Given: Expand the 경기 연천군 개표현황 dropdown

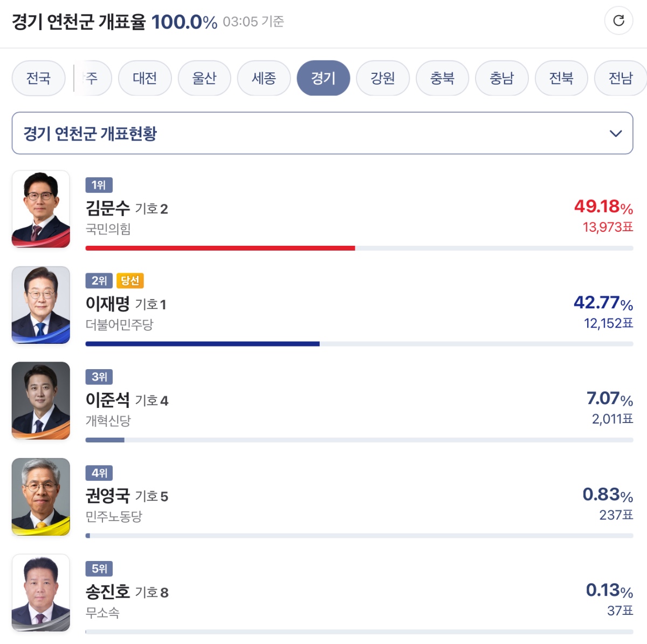Looking at the screenshot, I should (322, 133).
